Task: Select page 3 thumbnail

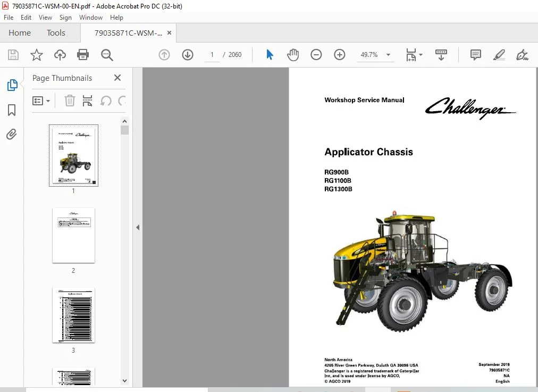Action: (x=73, y=315)
